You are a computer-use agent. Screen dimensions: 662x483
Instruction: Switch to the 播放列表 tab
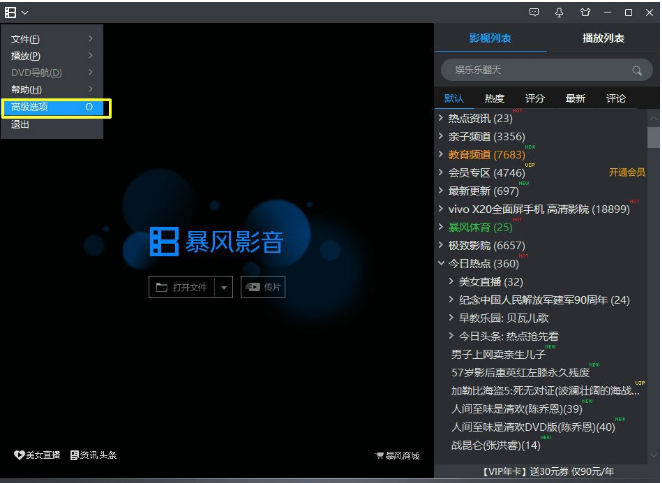603,38
